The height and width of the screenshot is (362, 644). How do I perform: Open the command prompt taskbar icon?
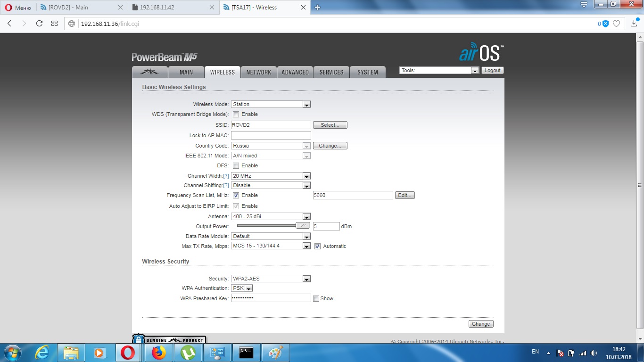click(x=247, y=353)
